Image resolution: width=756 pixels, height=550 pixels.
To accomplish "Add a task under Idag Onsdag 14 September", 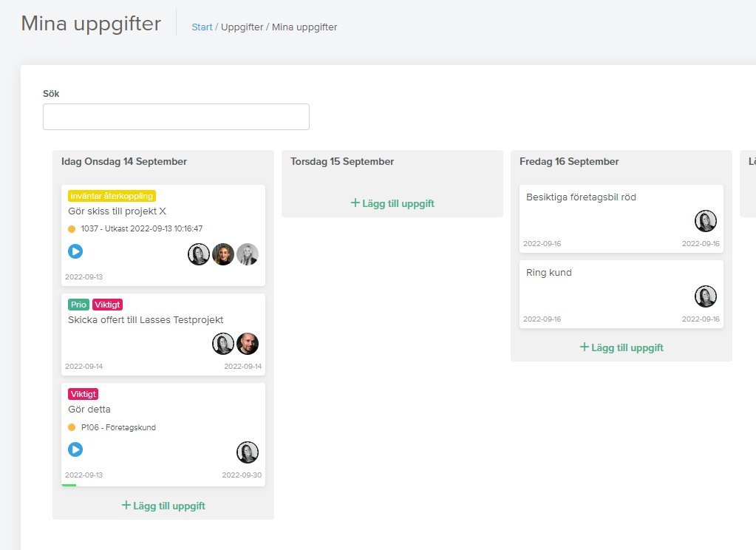I will (x=163, y=506).
